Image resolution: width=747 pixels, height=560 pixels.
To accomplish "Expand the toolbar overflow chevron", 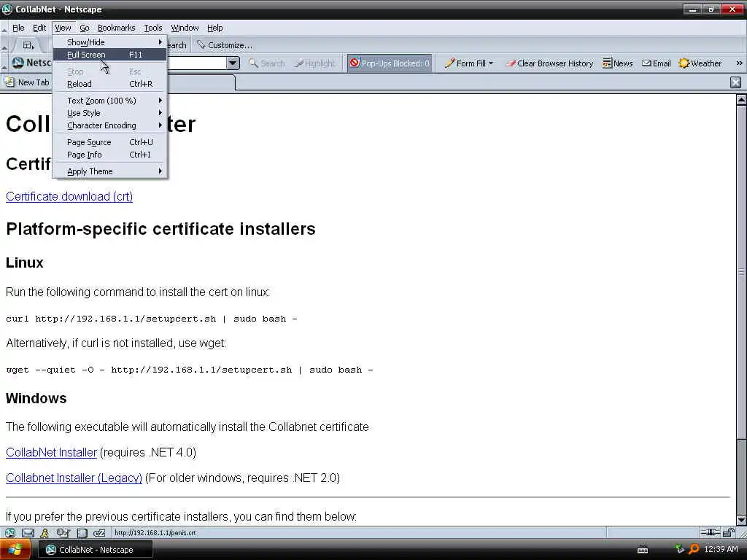I will pos(739,63).
